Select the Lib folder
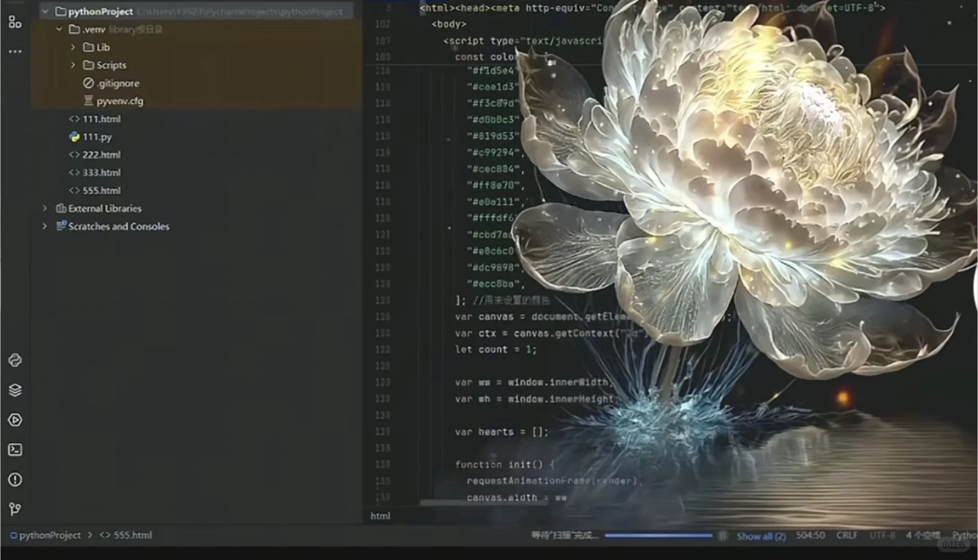Viewport: 978px width, 560px height. point(97,47)
